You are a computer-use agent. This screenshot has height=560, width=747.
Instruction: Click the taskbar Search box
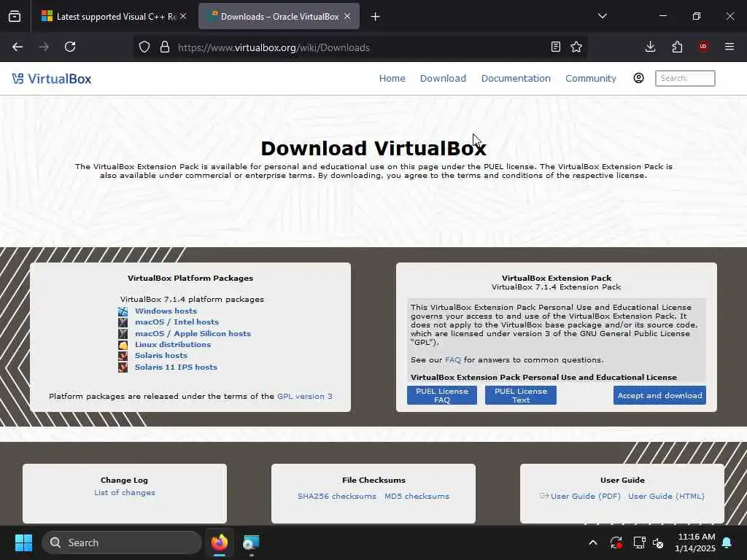[x=122, y=542]
